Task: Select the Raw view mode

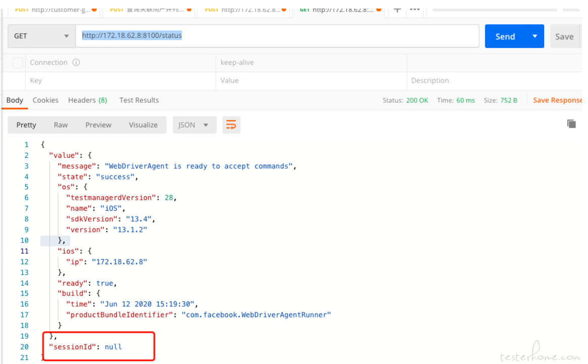Action: click(x=61, y=125)
